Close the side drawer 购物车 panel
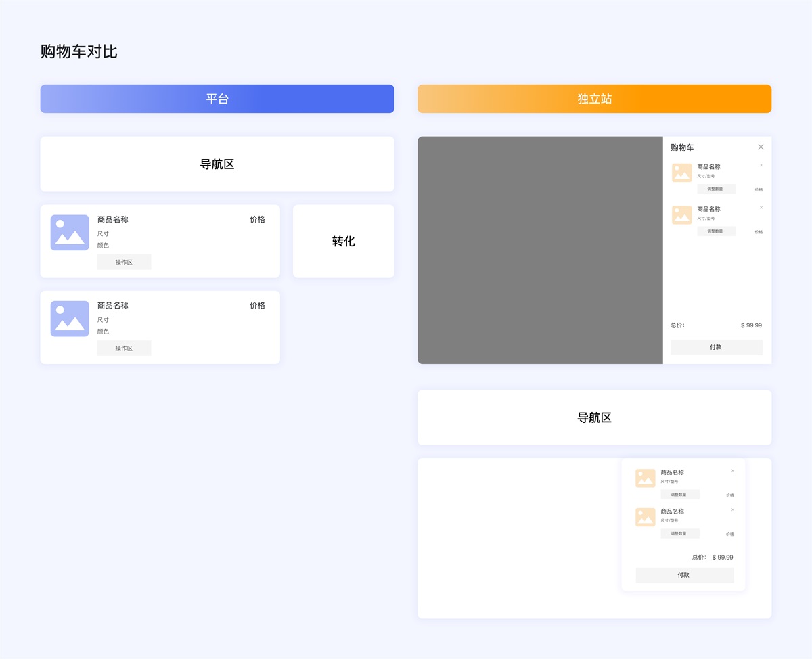The image size is (812, 659). tap(761, 147)
